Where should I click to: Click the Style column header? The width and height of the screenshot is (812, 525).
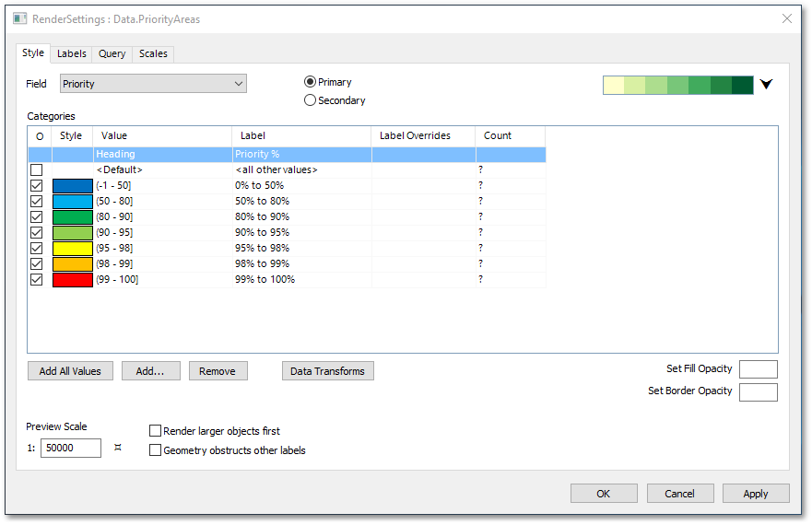click(72, 136)
